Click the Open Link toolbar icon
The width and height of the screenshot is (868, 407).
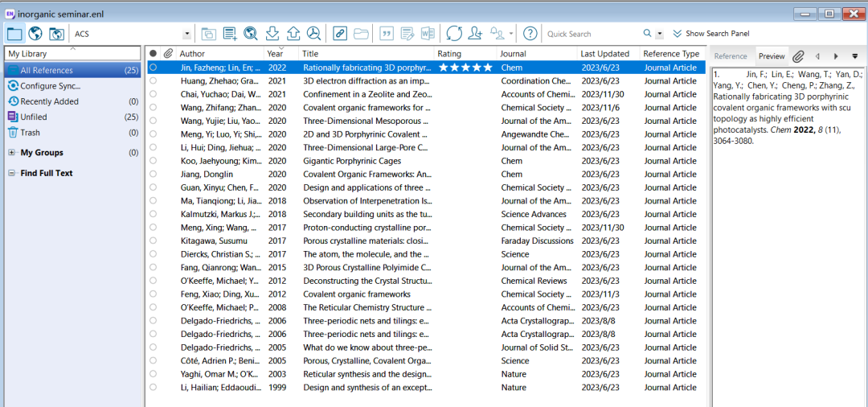coord(340,34)
